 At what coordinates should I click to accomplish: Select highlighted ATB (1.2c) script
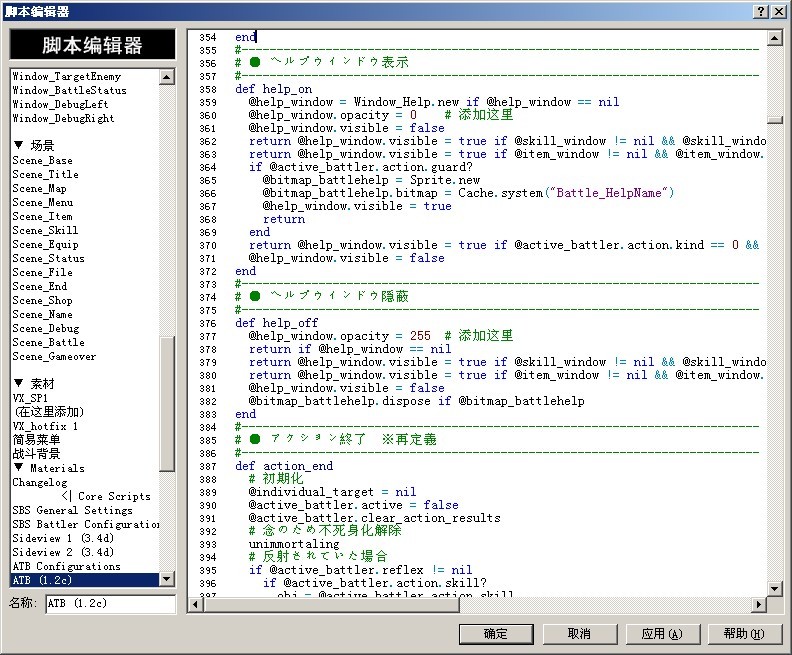coord(85,580)
